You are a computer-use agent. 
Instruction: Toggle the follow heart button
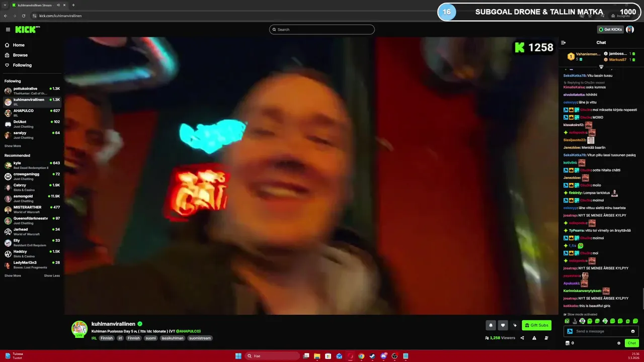503,325
